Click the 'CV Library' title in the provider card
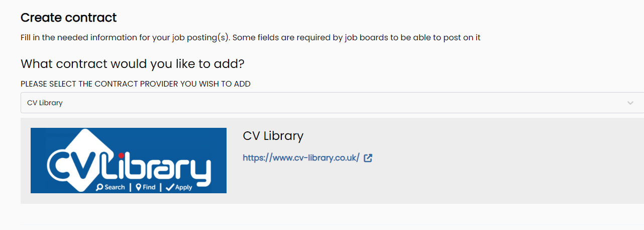The height and width of the screenshot is (230, 644). pos(273,136)
